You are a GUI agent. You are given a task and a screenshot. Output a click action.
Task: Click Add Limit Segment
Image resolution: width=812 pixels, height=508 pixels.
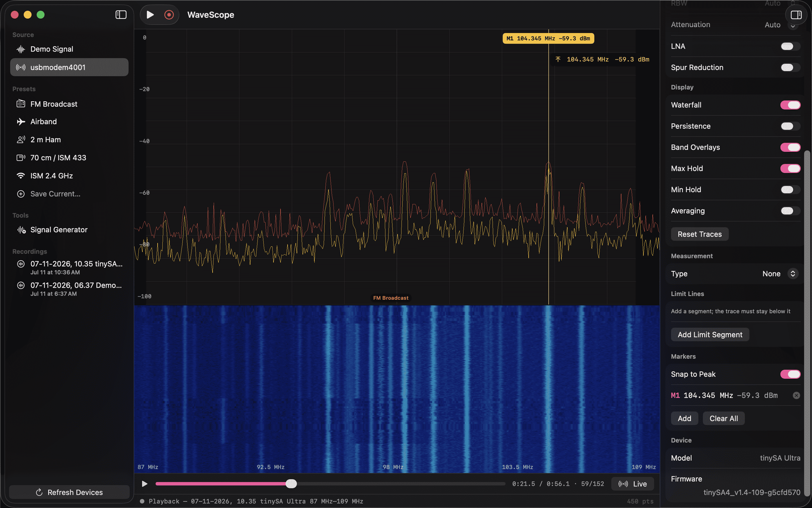click(x=710, y=335)
